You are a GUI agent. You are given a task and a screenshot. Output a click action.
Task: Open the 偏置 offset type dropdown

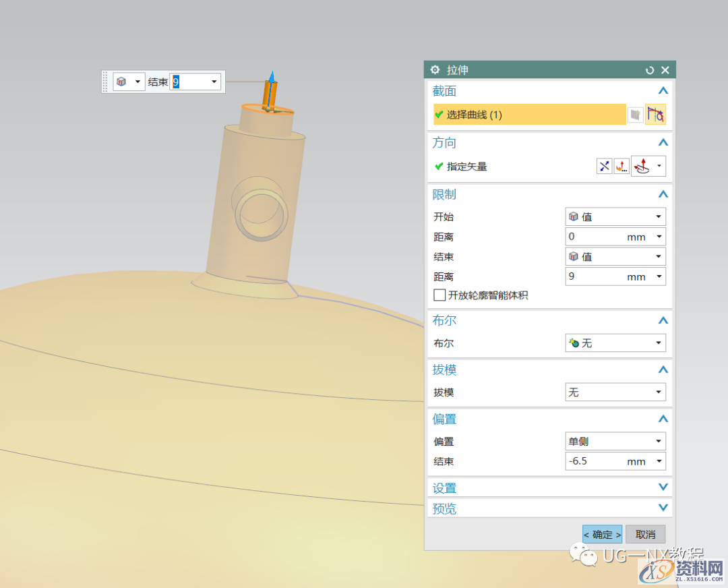615,442
